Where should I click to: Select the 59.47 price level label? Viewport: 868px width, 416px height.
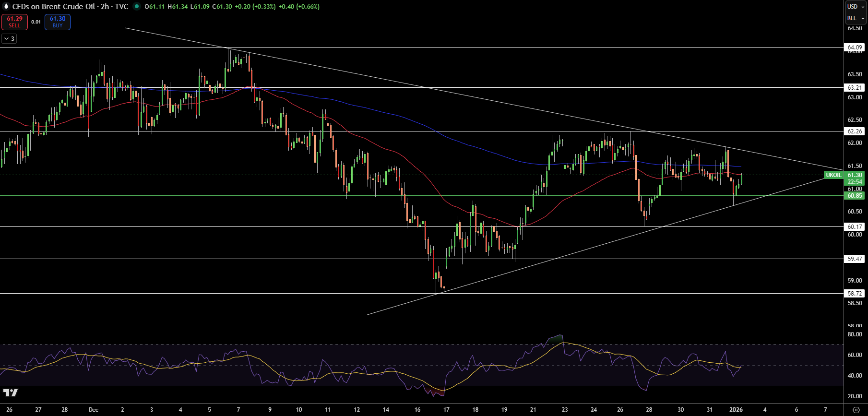pos(855,259)
